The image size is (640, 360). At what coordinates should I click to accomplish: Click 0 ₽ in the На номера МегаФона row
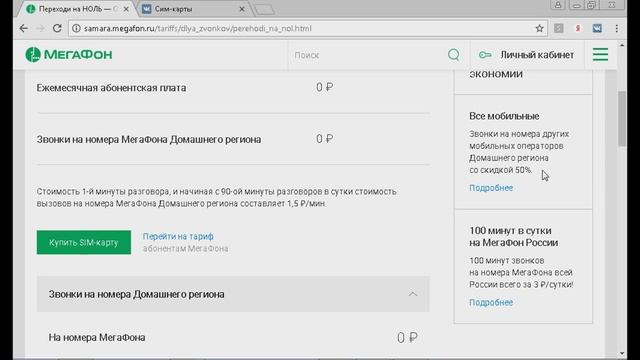407,338
